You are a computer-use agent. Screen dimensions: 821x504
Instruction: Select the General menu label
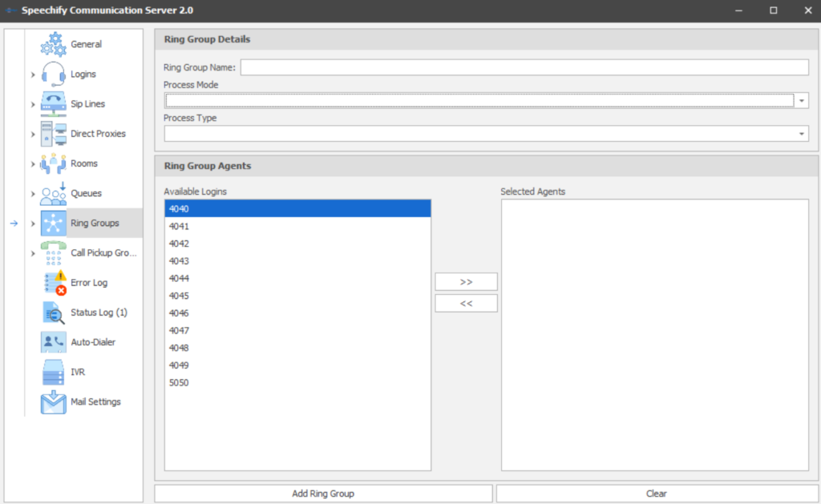point(87,45)
